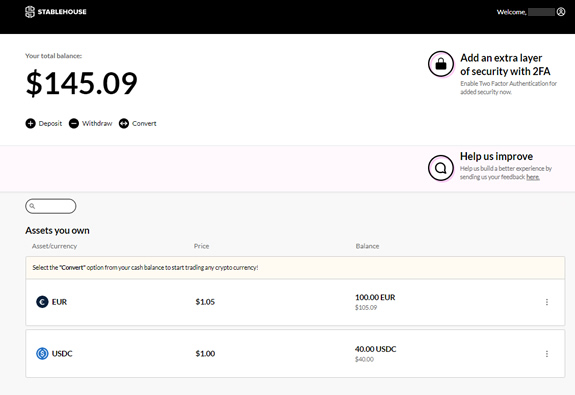Click the 'Welcome,' text in header
Image resolution: width=575 pixels, height=395 pixels.
tap(512, 12)
